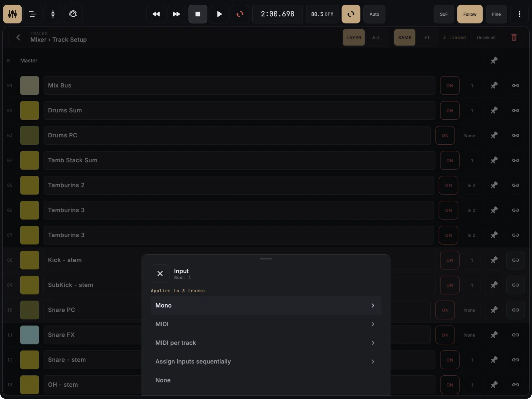532x399 pixels.
Task: Toggle ON for Snare PC track
Action: pos(445,310)
